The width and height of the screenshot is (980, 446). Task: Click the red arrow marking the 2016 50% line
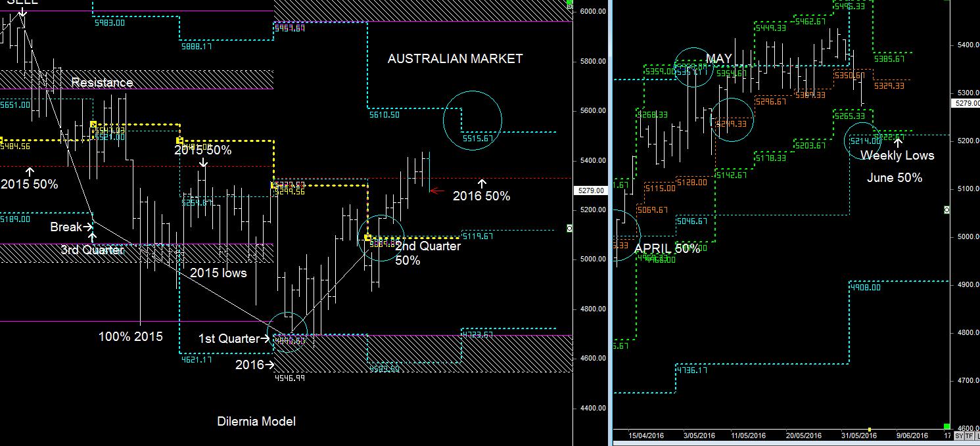(436, 190)
